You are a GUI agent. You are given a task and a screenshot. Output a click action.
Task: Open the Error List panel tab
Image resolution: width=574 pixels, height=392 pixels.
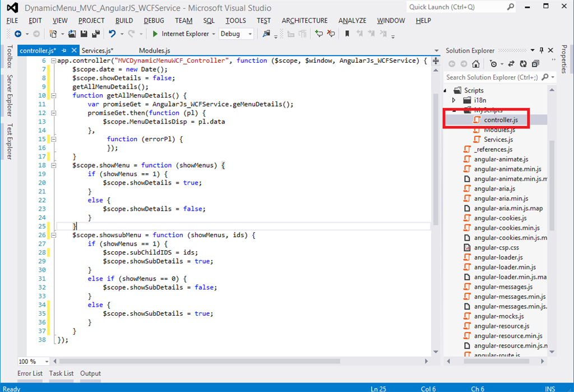(30, 373)
